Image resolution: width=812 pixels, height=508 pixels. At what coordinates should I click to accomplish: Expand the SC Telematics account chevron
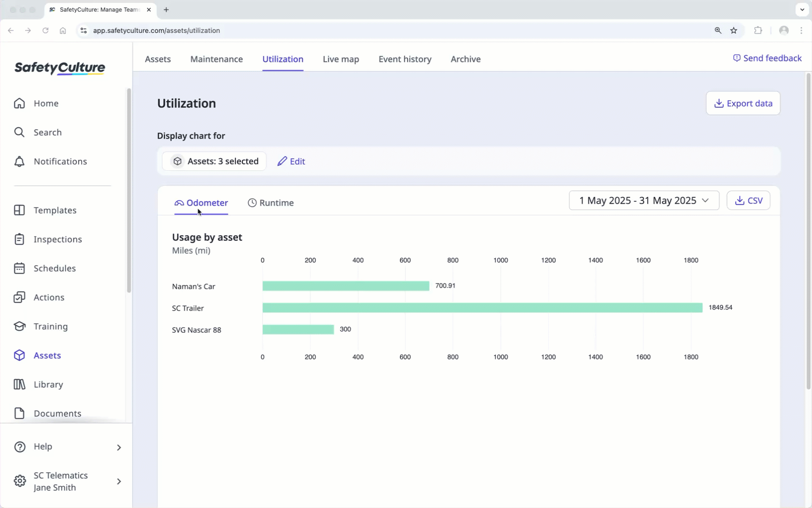click(119, 481)
